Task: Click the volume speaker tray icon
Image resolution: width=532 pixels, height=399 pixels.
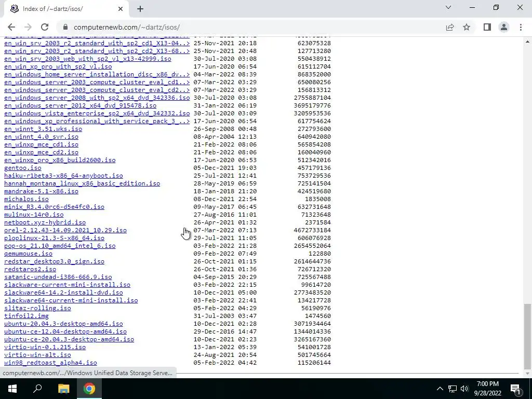Action: pos(464,389)
